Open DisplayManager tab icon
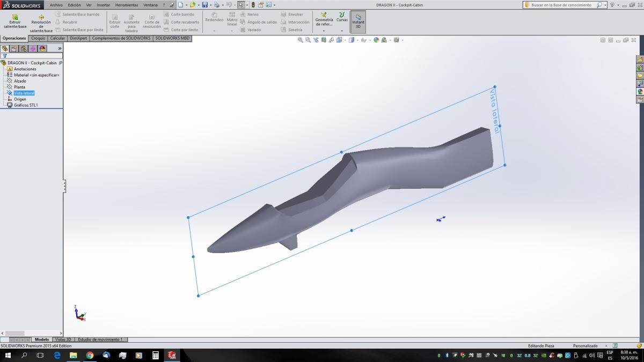 coord(42,48)
